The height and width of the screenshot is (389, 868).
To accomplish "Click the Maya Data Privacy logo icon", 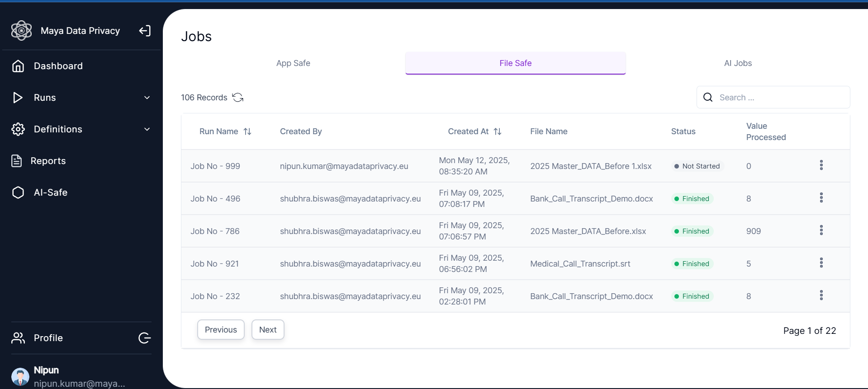I will [x=21, y=31].
